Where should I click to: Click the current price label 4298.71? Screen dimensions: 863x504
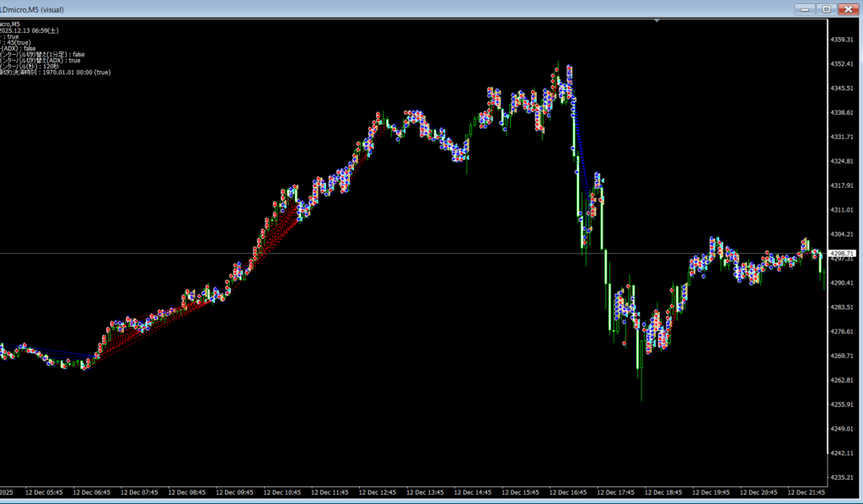[843, 253]
